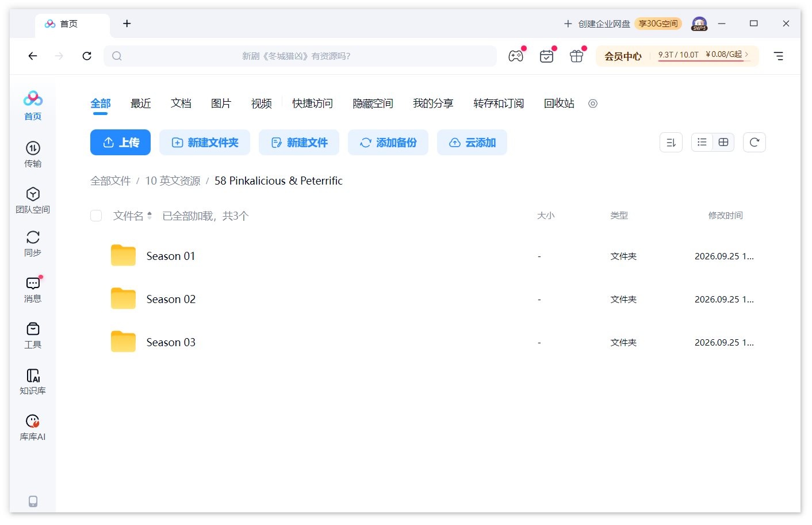812x525 pixels.
Task: Open 会员中心 member center
Action: [623, 56]
